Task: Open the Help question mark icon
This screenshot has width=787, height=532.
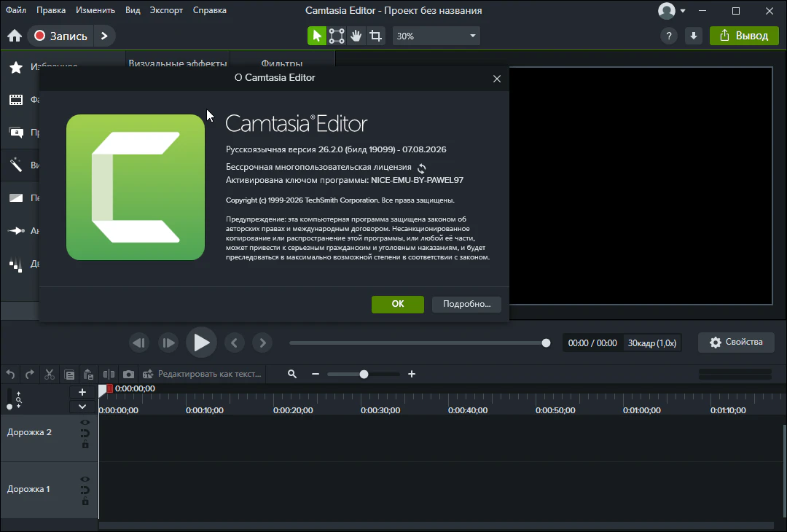Action: 668,36
